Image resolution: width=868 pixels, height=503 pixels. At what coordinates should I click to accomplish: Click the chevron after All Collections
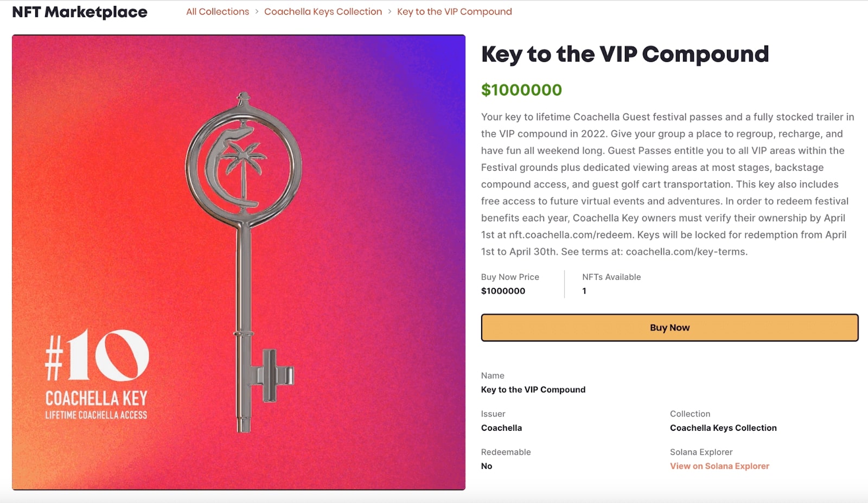tap(257, 11)
